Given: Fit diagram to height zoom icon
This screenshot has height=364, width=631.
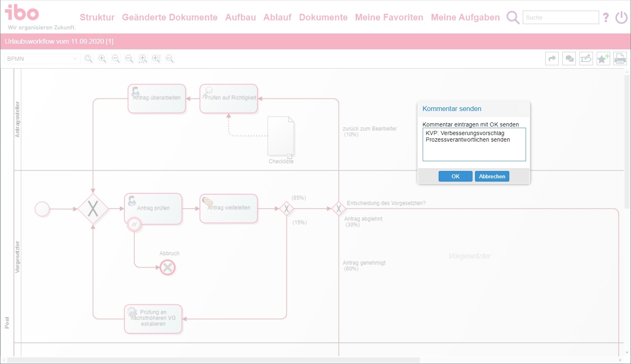Looking at the screenshot, I should 156,59.
